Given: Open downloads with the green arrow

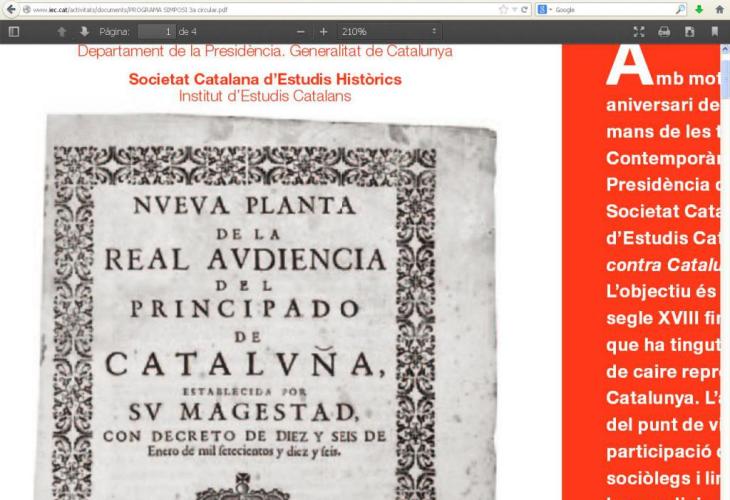Looking at the screenshot, I should [699, 9].
